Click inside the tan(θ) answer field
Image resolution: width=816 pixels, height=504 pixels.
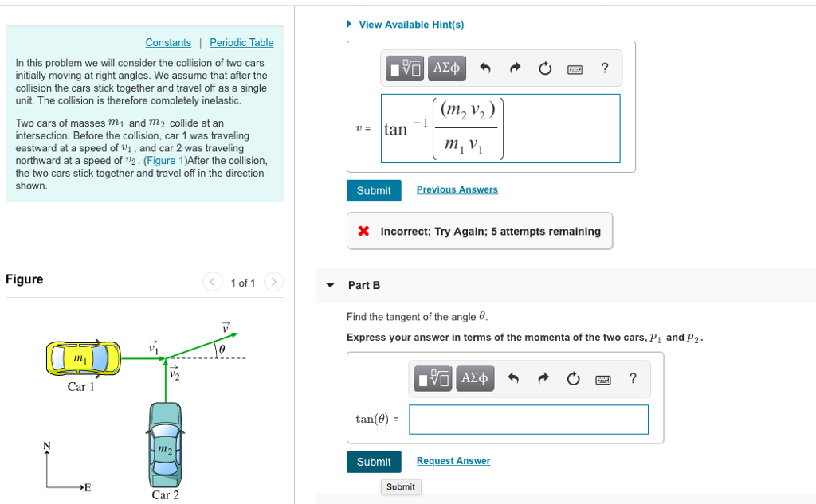[528, 420]
